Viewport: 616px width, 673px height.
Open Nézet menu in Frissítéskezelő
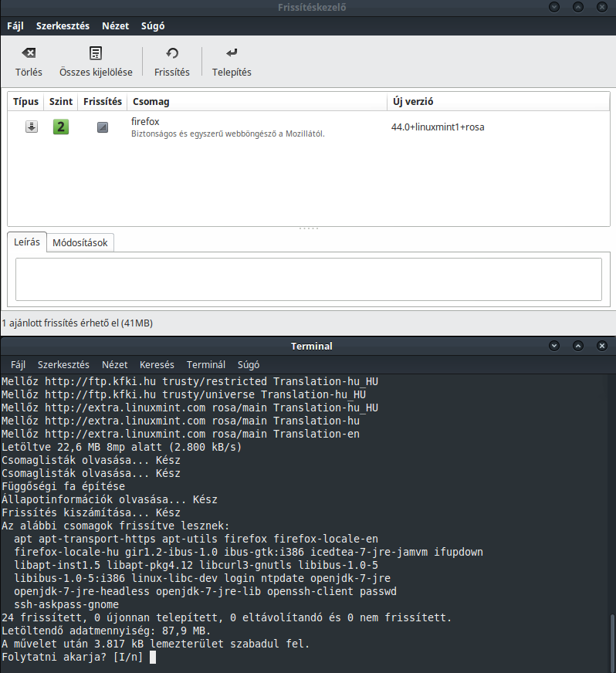116,25
